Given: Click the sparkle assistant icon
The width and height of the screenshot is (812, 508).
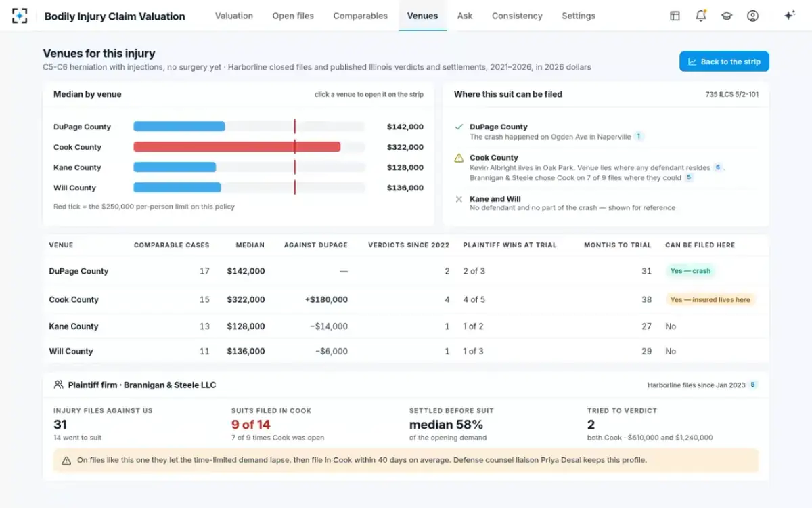Looking at the screenshot, I should point(789,16).
